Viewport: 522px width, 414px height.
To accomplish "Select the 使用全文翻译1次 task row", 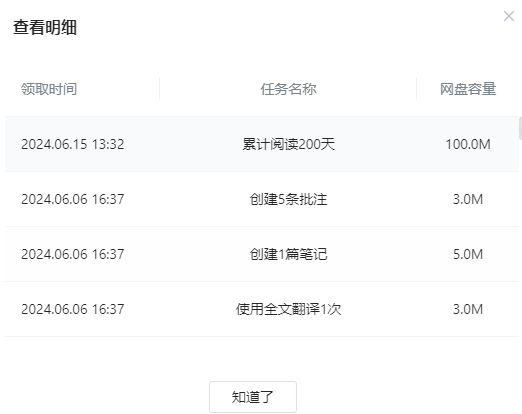I will pyautogui.click(x=262, y=309).
